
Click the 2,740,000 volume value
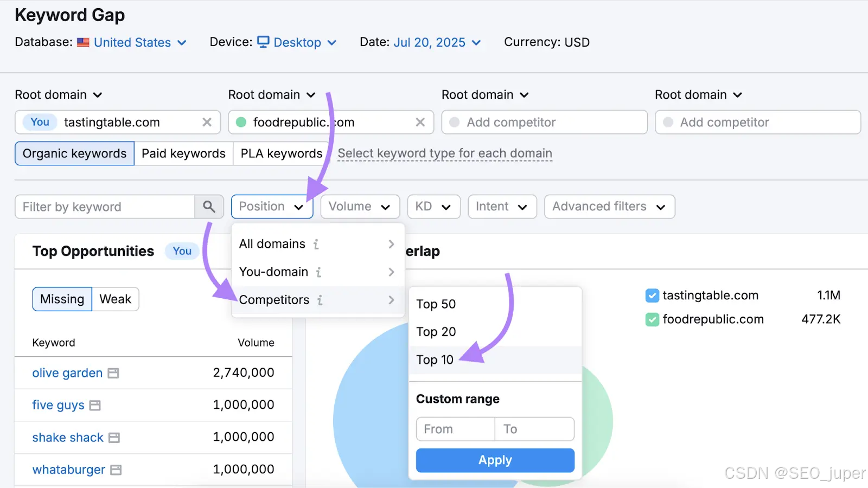click(x=244, y=373)
